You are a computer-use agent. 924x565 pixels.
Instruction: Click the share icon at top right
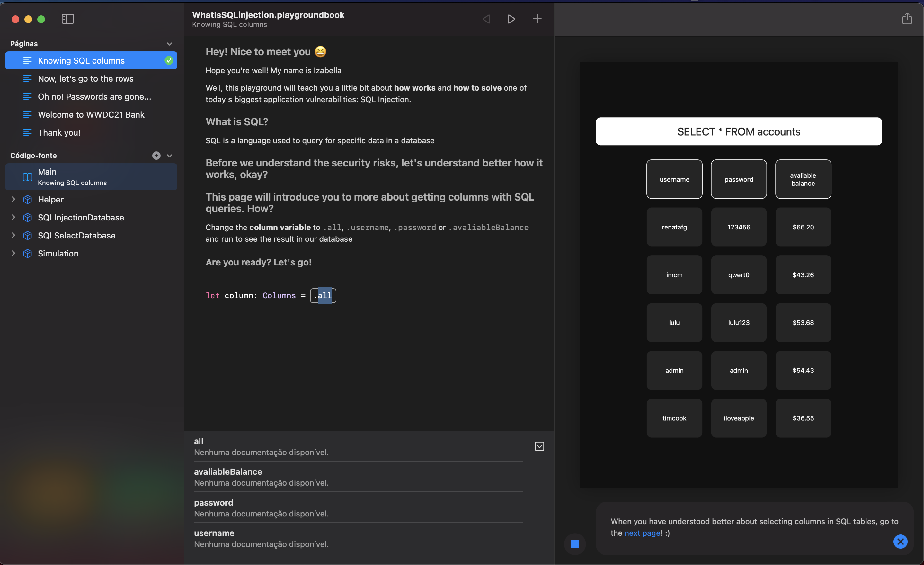(x=907, y=18)
